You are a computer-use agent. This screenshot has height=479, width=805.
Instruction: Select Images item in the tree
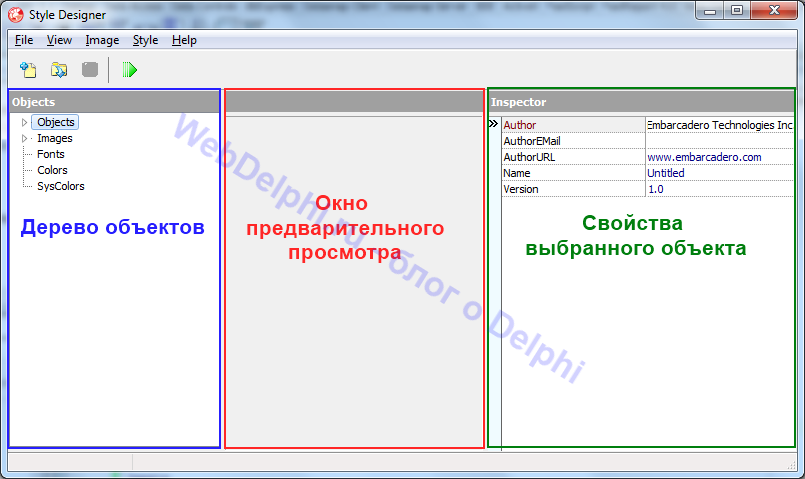click(x=54, y=138)
